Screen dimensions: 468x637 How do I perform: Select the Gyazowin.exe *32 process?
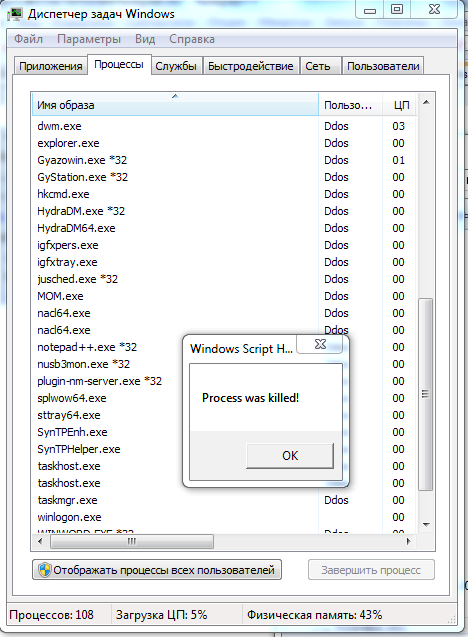point(224,160)
